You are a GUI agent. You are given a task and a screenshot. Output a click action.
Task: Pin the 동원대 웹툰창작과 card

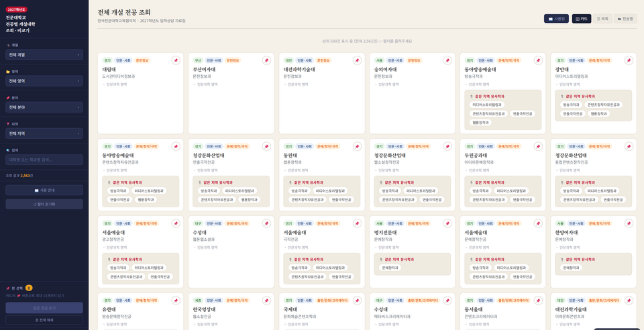357,146
